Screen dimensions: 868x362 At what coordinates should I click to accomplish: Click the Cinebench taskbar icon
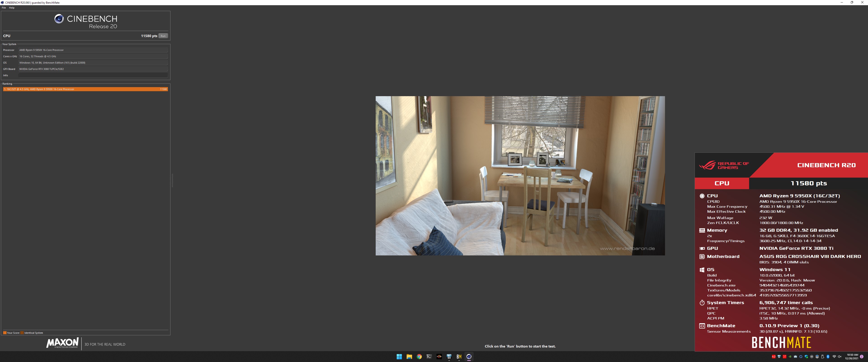click(x=469, y=357)
